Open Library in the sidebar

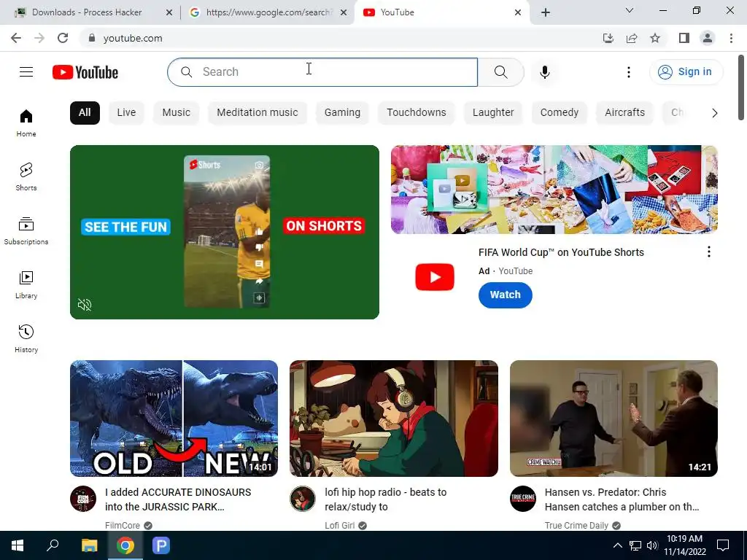pyautogui.click(x=26, y=284)
